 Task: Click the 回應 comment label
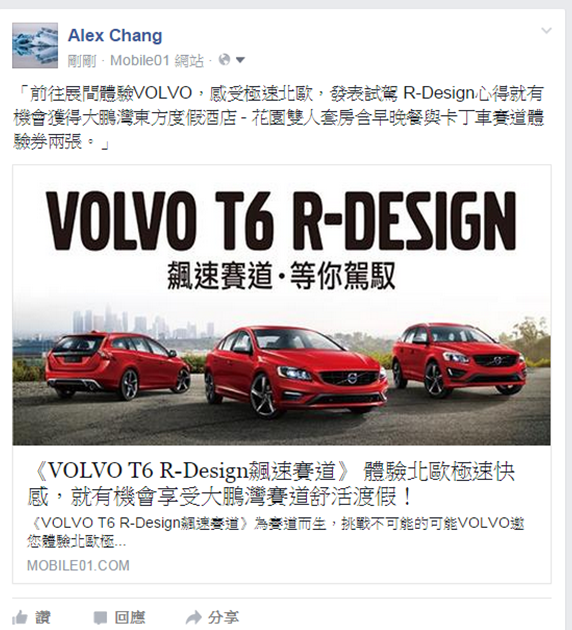pos(130,617)
